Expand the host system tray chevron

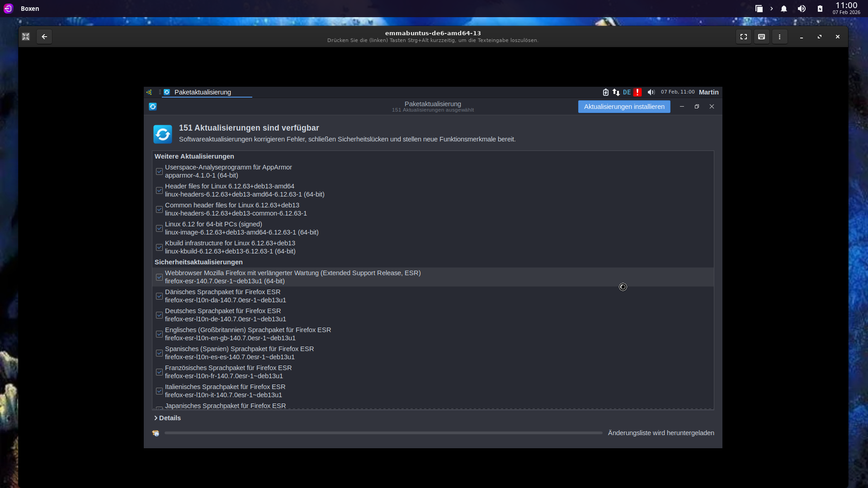[x=772, y=9]
